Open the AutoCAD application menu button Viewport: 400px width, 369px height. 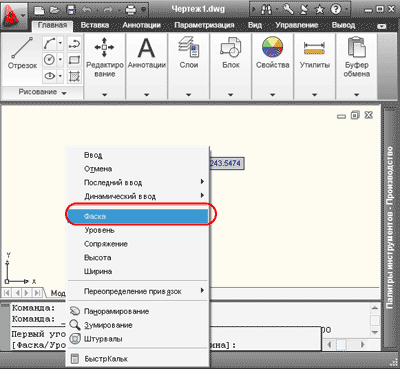click(13, 16)
